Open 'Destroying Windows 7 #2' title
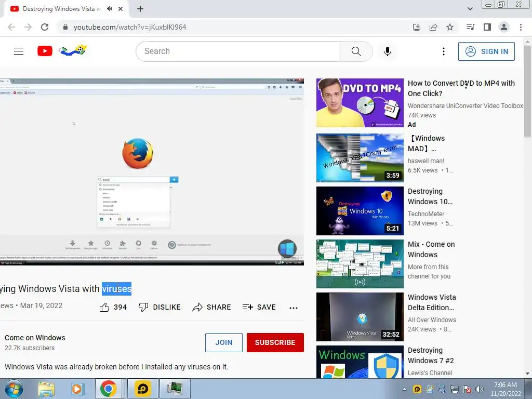Screen dimensions: 532x399 coord(431,355)
